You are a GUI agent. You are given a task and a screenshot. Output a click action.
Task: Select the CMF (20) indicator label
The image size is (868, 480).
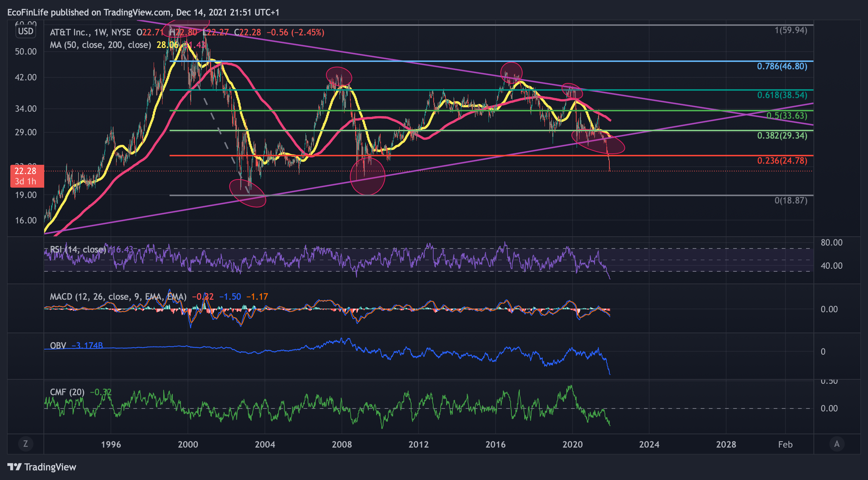67,392
